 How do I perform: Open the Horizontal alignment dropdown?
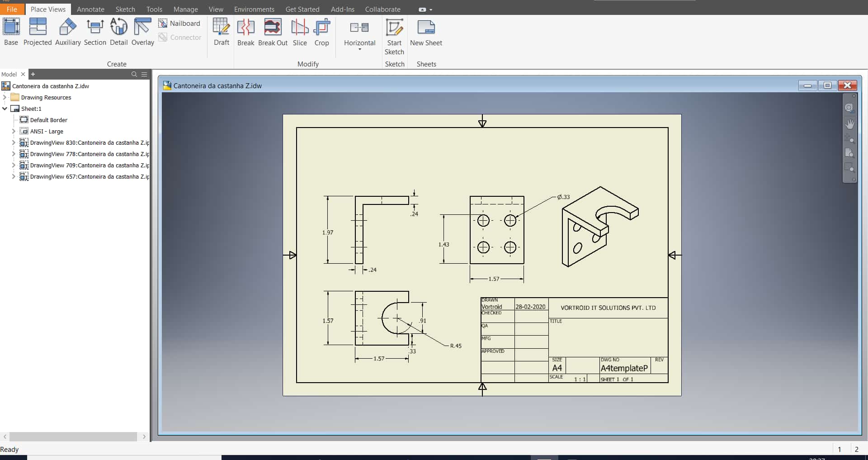pos(360,49)
